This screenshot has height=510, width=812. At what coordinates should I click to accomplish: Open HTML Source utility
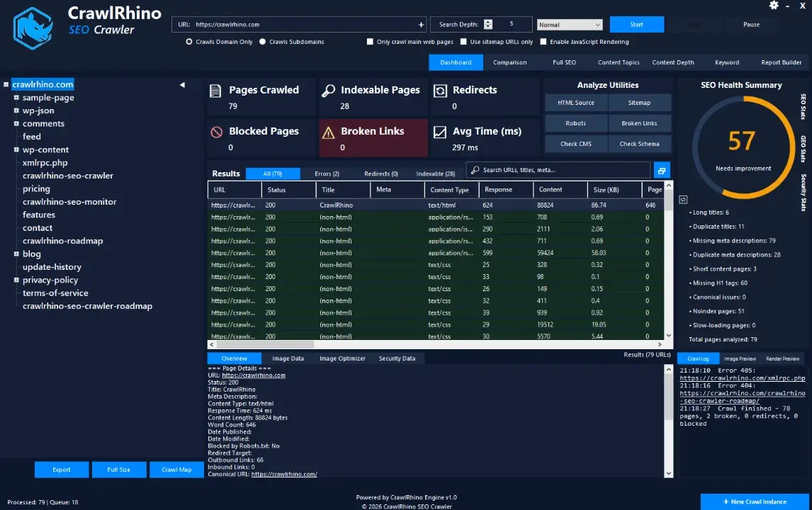(576, 103)
